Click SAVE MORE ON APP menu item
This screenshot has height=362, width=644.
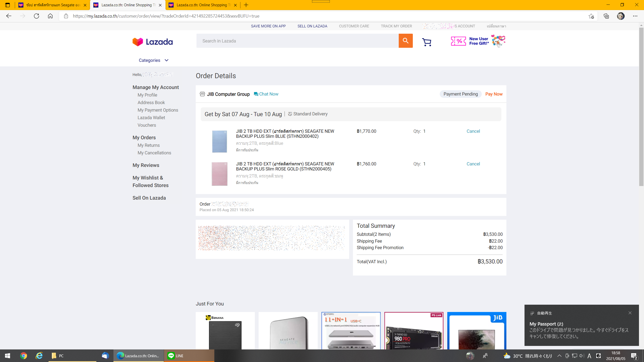pos(268,26)
